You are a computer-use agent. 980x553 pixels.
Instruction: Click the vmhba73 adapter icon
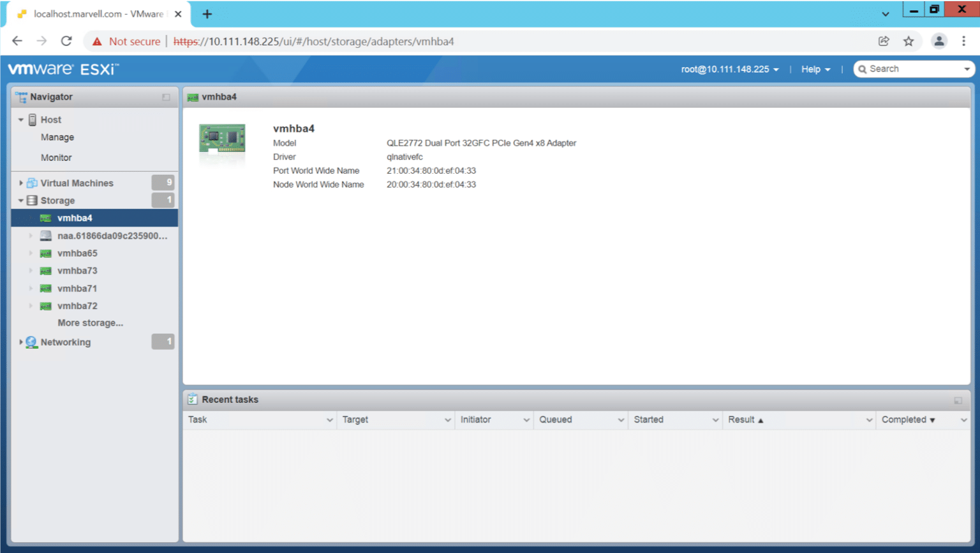[46, 271]
